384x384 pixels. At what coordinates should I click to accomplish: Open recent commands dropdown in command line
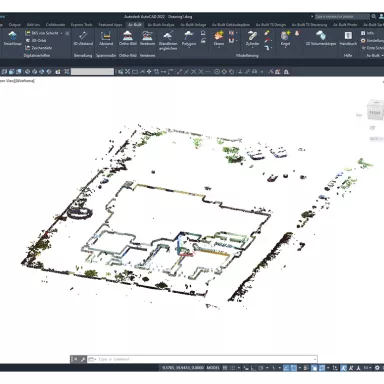coord(92,359)
